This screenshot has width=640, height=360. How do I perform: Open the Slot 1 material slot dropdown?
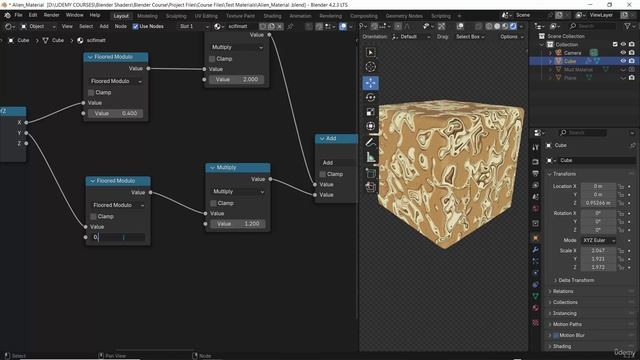tap(194, 26)
